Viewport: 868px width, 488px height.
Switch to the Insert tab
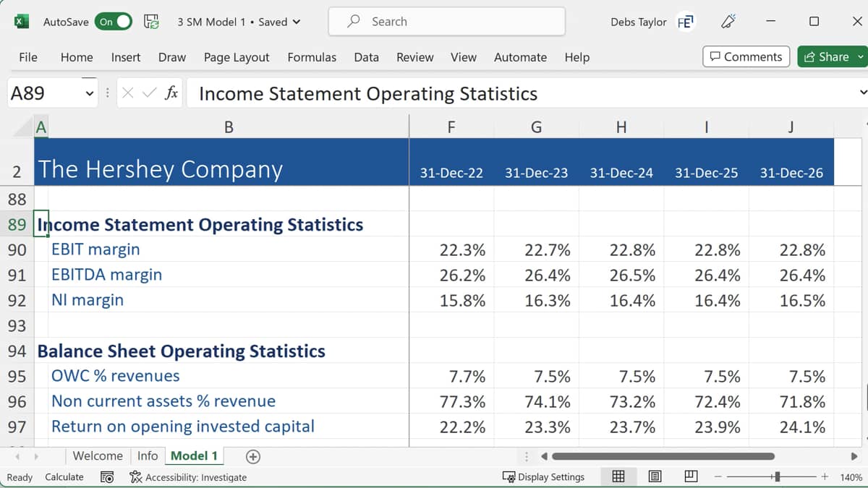126,57
